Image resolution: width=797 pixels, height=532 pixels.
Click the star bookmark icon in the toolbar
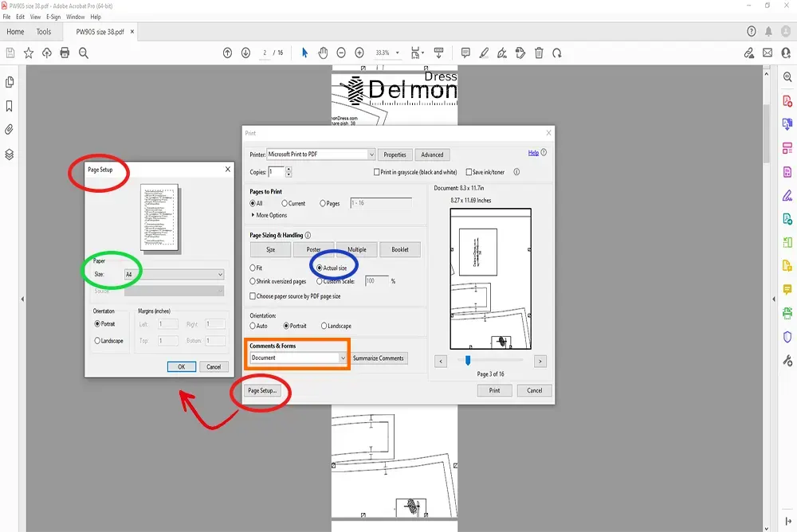29,53
